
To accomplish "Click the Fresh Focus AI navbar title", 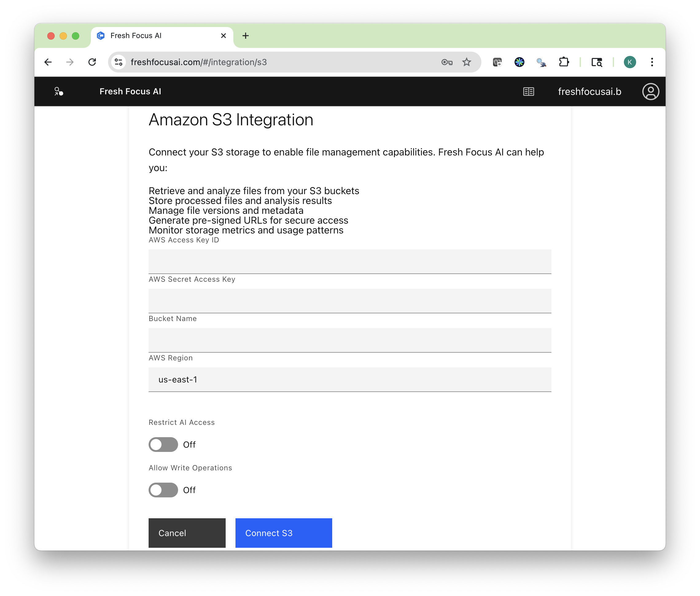I will click(130, 91).
